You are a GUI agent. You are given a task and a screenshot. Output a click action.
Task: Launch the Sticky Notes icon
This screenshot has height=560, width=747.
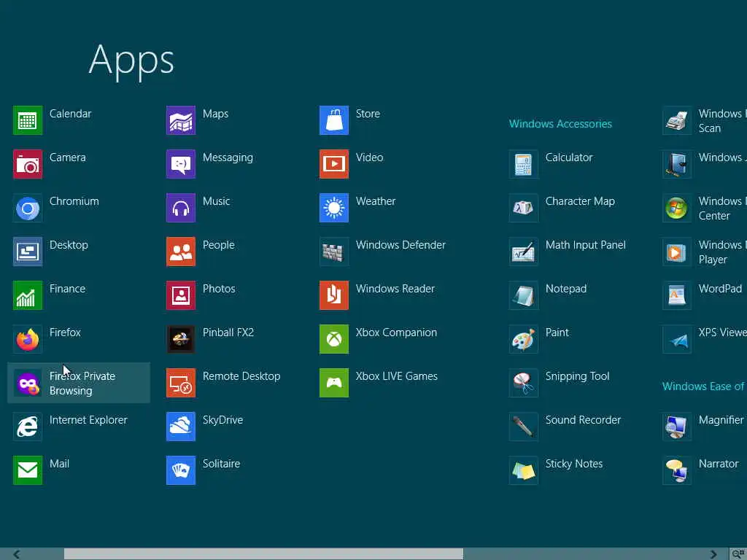[x=524, y=471]
